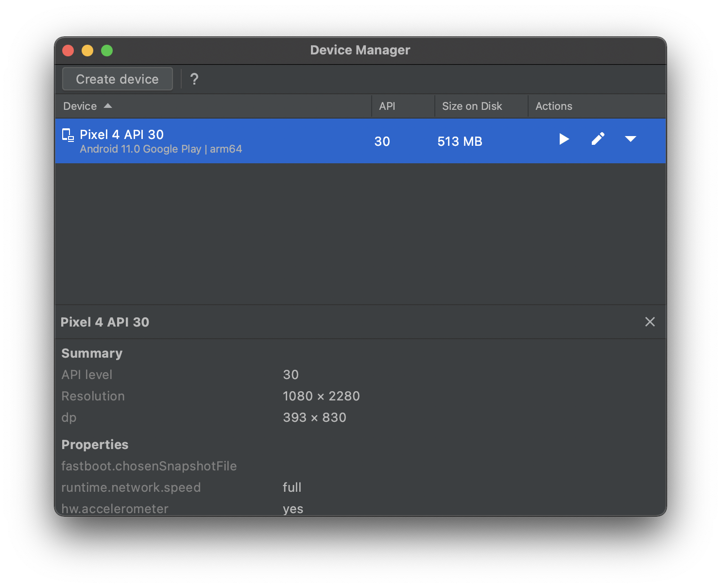Click the API level value 30

291,375
